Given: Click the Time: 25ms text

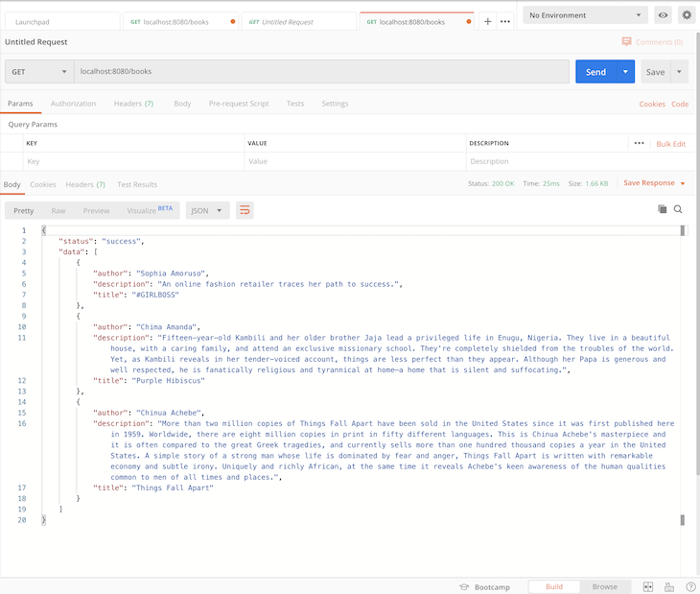Looking at the screenshot, I should pos(541,183).
